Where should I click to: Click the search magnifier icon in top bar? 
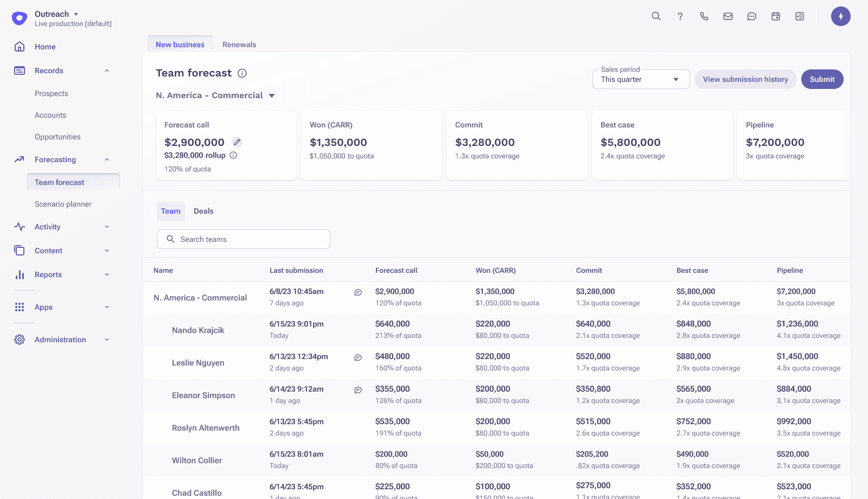656,16
